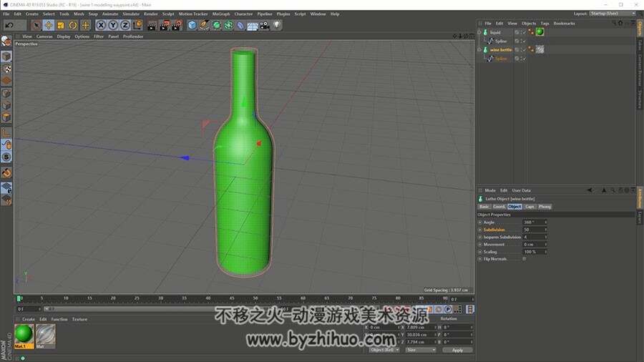644x362 pixels.
Task: Activate the Move tool
Action: pos(49,26)
